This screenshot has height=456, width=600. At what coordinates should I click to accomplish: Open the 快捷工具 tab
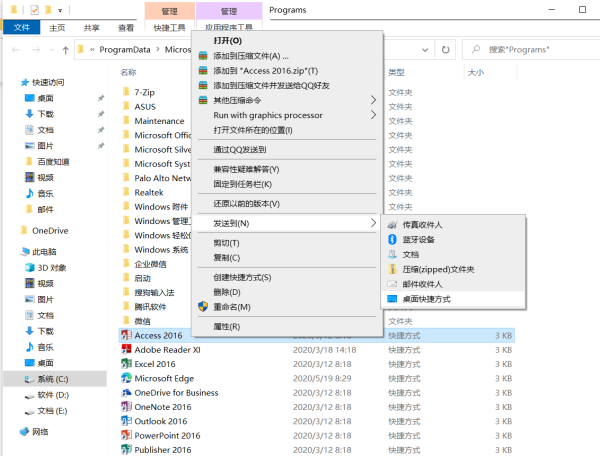pyautogui.click(x=170, y=28)
